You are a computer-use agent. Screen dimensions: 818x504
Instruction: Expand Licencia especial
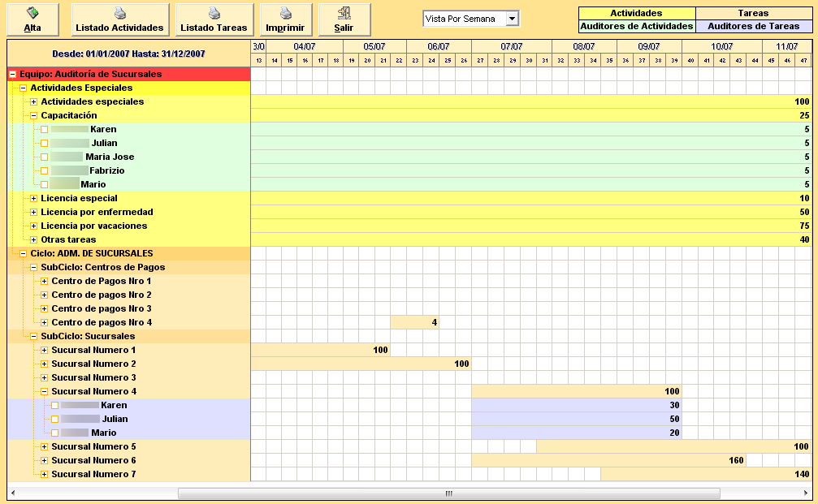point(33,199)
